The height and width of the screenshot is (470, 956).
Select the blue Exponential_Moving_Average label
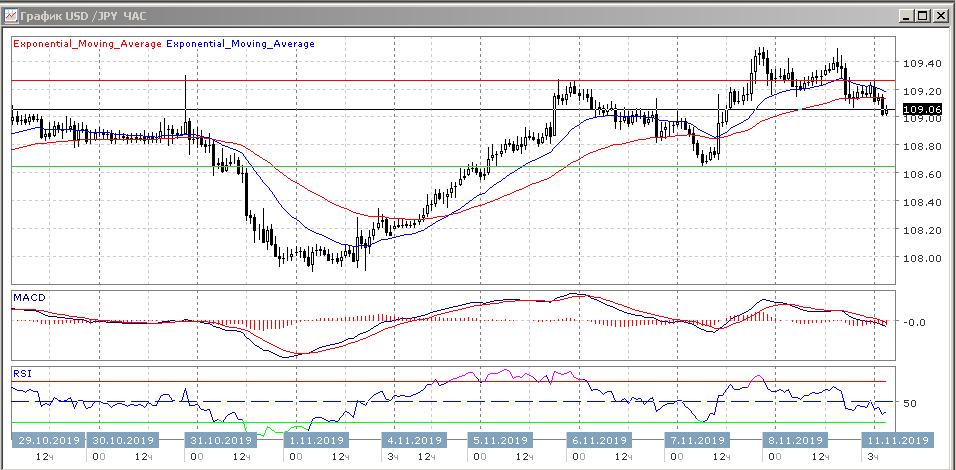(x=240, y=44)
